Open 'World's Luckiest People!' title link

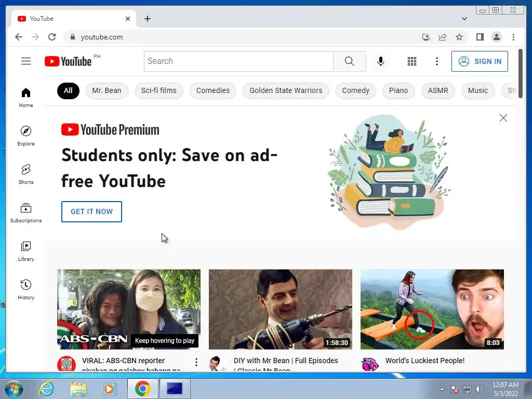click(425, 361)
